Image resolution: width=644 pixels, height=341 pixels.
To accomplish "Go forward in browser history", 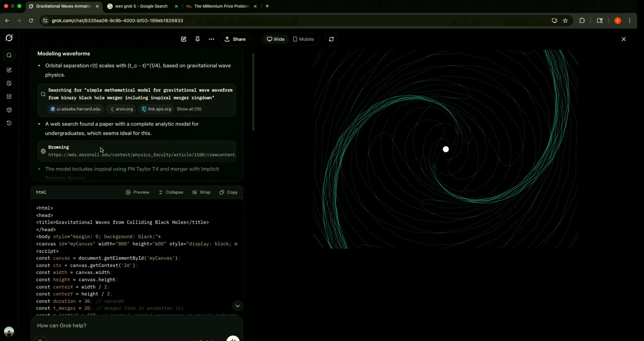I will 19,21.
